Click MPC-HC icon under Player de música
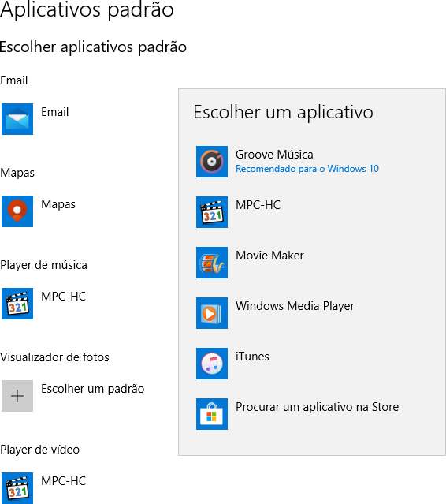The height and width of the screenshot is (504, 446). 17,304
